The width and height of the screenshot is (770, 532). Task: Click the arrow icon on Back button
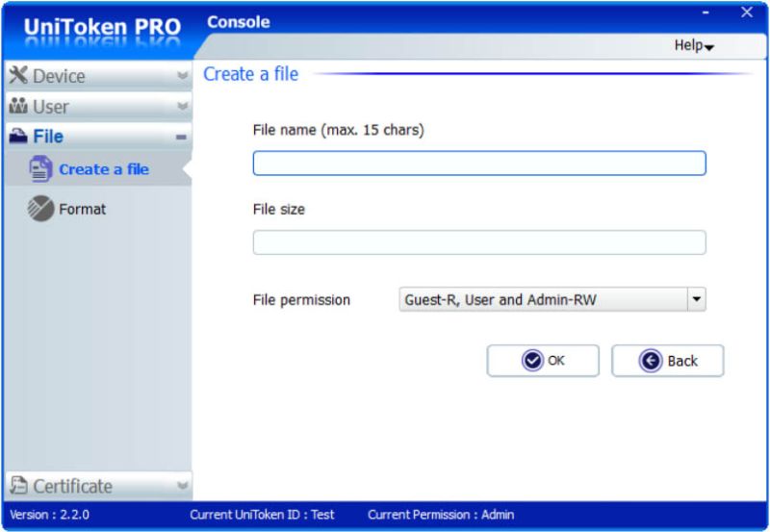click(651, 361)
